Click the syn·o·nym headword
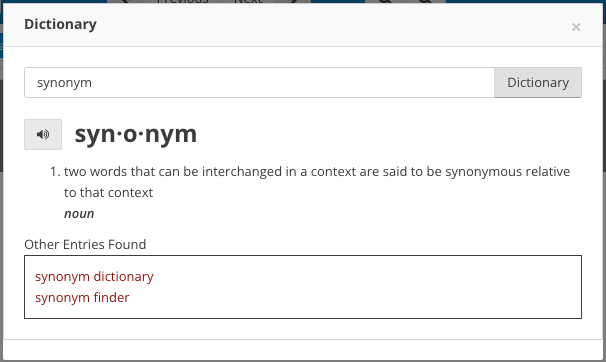The width and height of the screenshot is (606, 362). pyautogui.click(x=136, y=134)
